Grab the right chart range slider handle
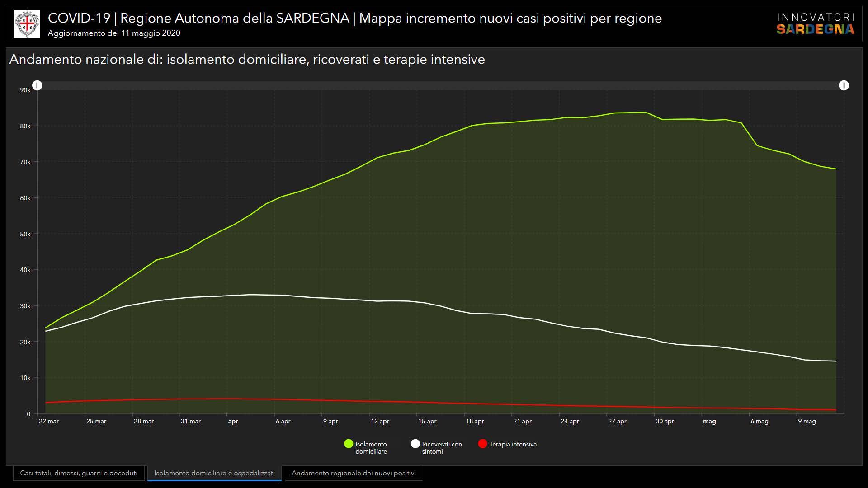This screenshot has height=488, width=868. point(844,85)
